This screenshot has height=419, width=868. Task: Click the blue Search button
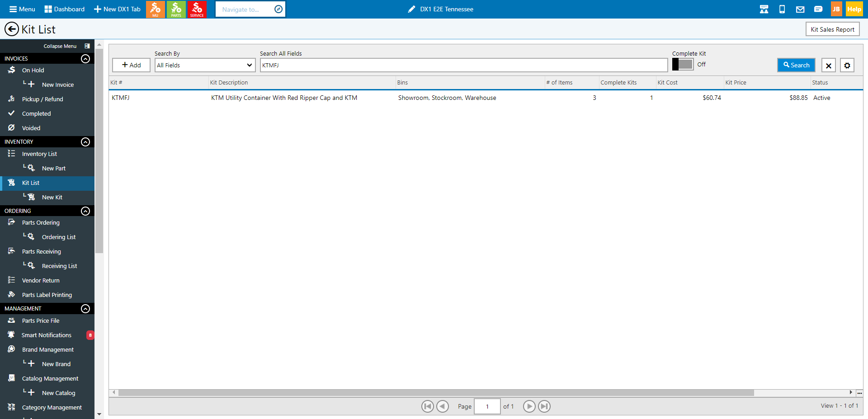[796, 65]
